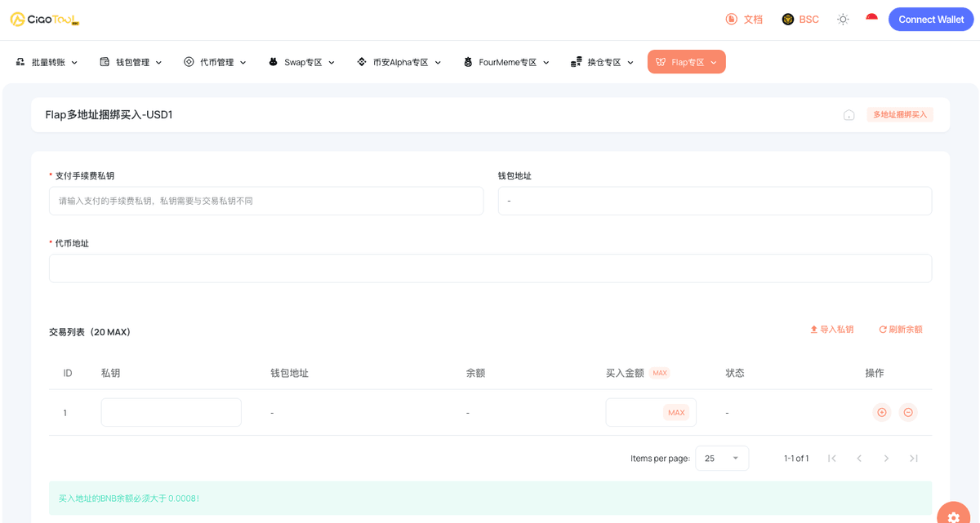This screenshot has height=523, width=980.
Task: Expand chevron next to Flap专区
Action: [714, 63]
